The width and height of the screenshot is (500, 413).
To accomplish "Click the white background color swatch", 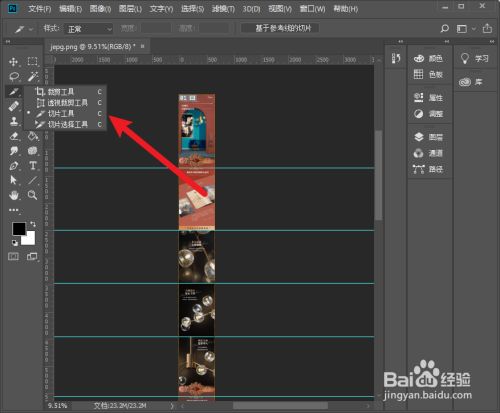I will coord(29,239).
